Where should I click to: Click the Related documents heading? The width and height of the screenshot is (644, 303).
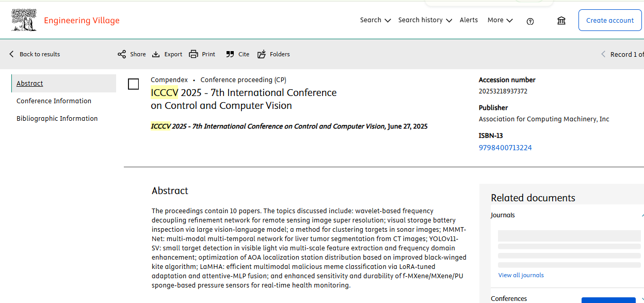coord(533,198)
